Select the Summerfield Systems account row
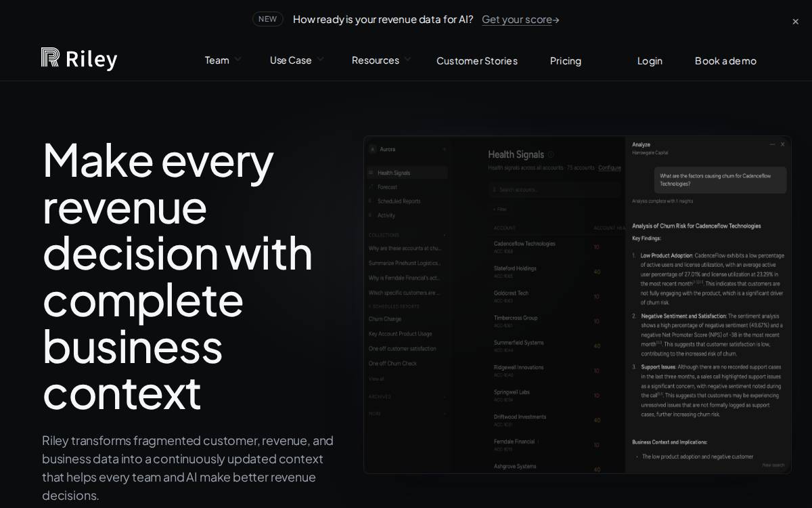The width and height of the screenshot is (812, 508). click(556, 346)
